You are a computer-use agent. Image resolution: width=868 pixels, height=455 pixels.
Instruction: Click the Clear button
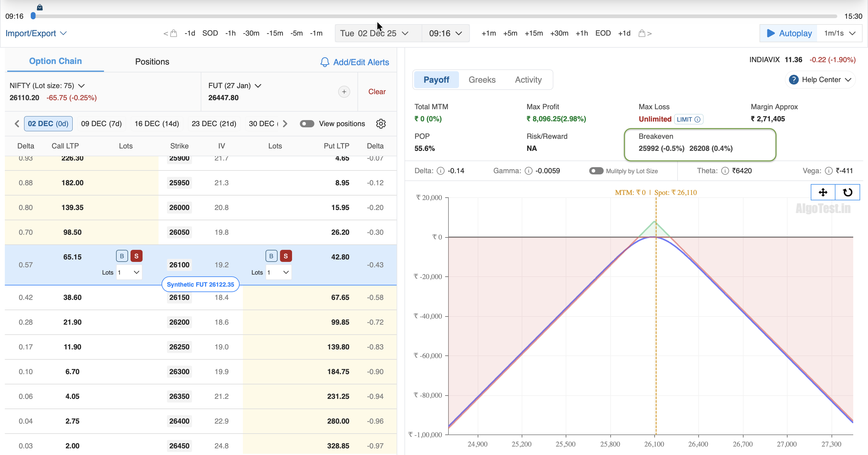tap(377, 92)
